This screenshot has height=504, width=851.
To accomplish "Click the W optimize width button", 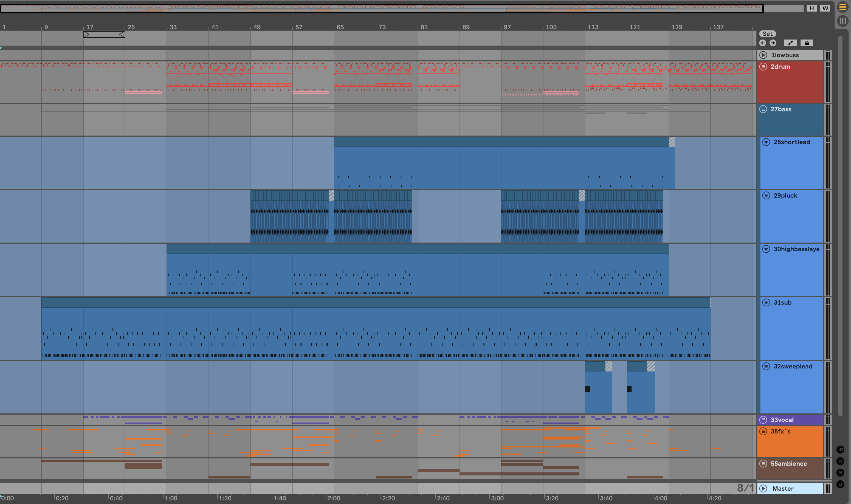I will (825, 8).
